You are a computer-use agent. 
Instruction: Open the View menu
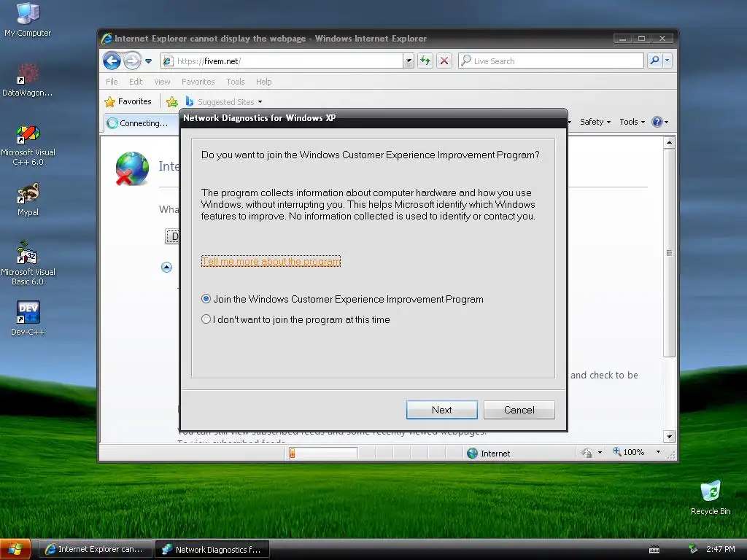(162, 82)
